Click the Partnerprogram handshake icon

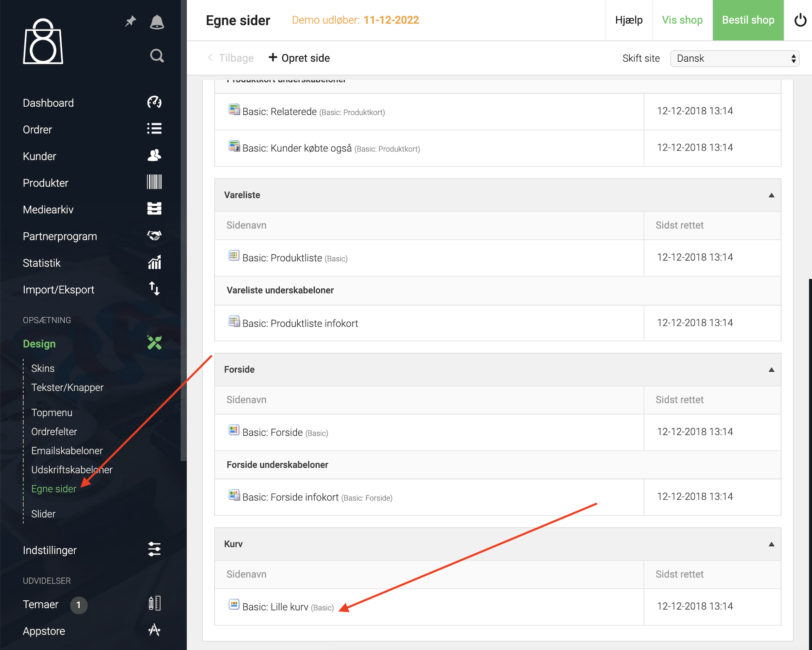(154, 236)
